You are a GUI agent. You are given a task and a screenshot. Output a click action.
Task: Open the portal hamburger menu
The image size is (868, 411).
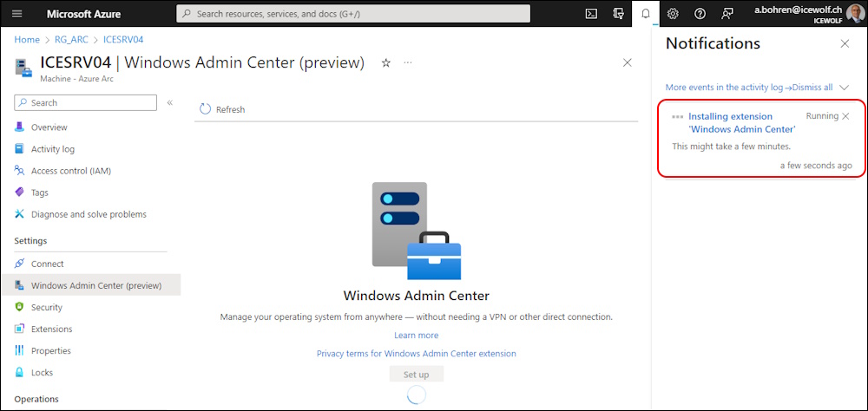point(17,14)
